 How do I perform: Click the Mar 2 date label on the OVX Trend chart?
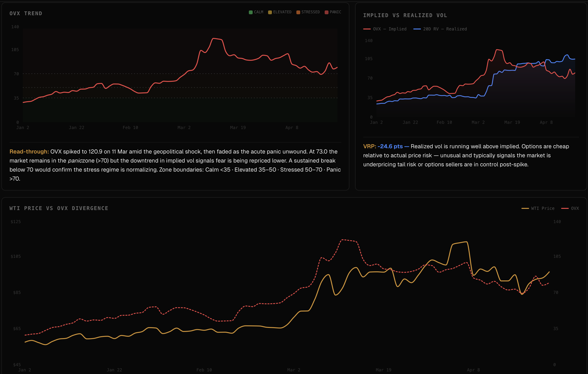click(184, 128)
